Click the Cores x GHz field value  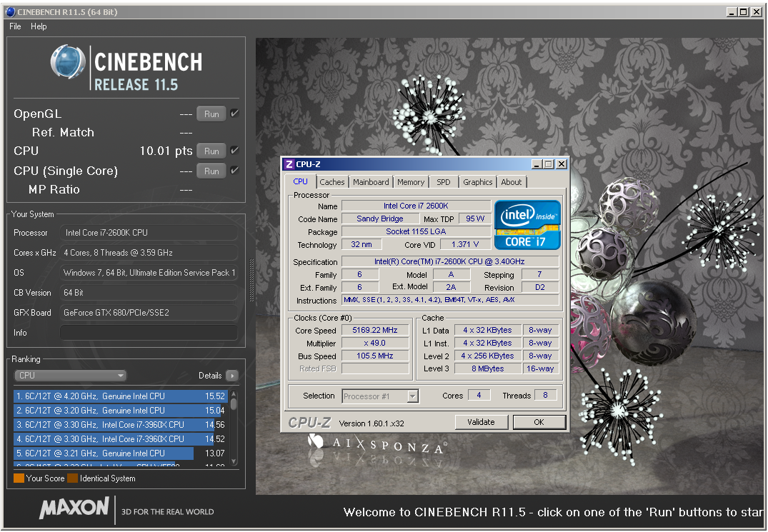pyautogui.click(x=149, y=253)
